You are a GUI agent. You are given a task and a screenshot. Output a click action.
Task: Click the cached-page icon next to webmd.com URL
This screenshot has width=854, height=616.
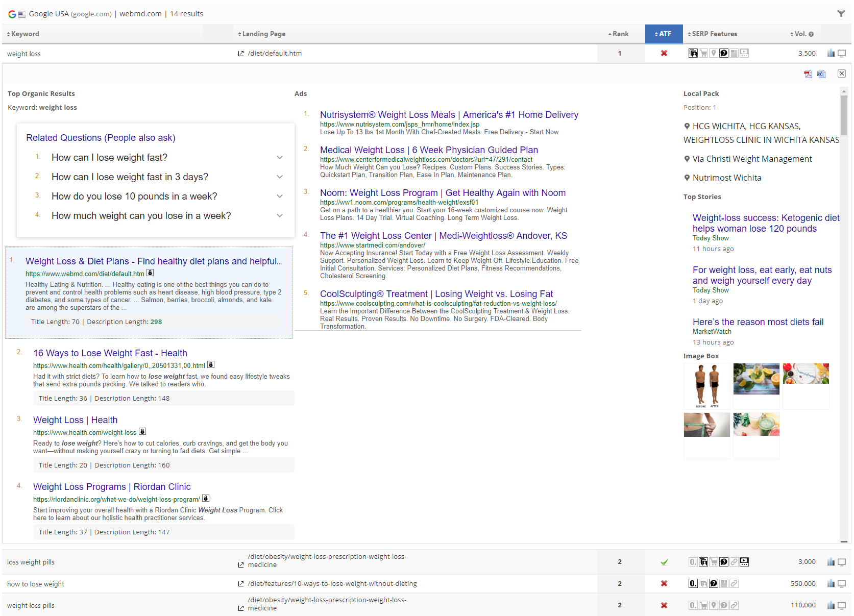pos(150,273)
